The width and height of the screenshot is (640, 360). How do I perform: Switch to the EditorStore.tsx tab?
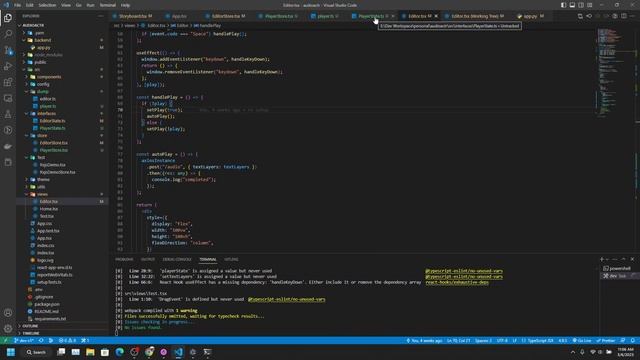click(x=226, y=16)
